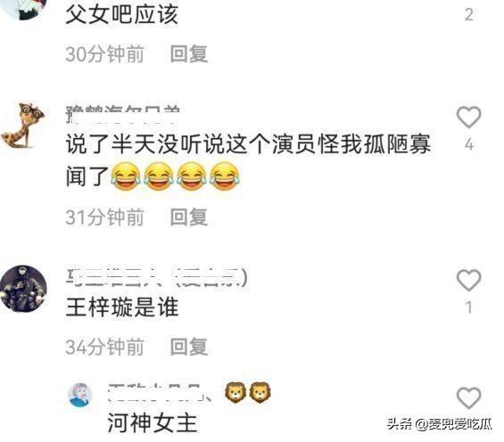Like the 河神女主 reply with its heart

pyautogui.click(x=468, y=398)
